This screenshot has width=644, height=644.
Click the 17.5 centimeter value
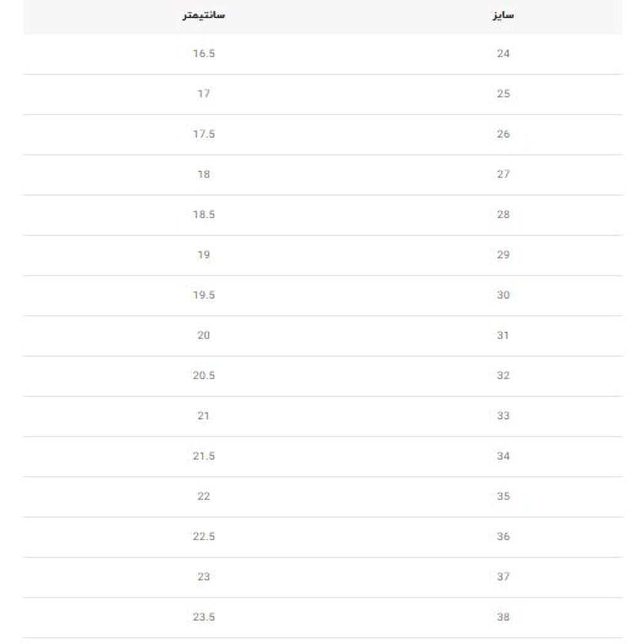[204, 134]
